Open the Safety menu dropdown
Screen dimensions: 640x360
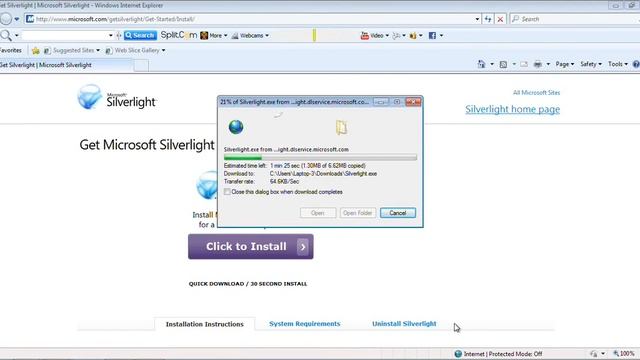(591, 64)
